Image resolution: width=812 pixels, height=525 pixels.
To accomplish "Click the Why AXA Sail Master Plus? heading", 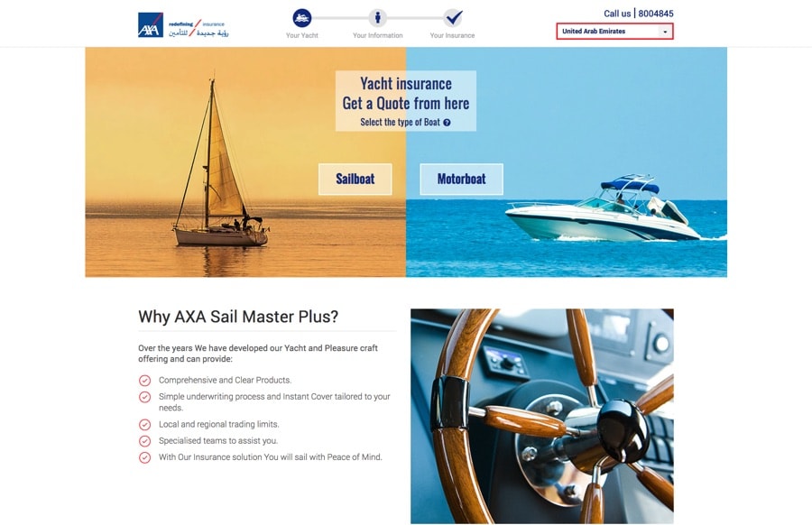I will coord(238,317).
